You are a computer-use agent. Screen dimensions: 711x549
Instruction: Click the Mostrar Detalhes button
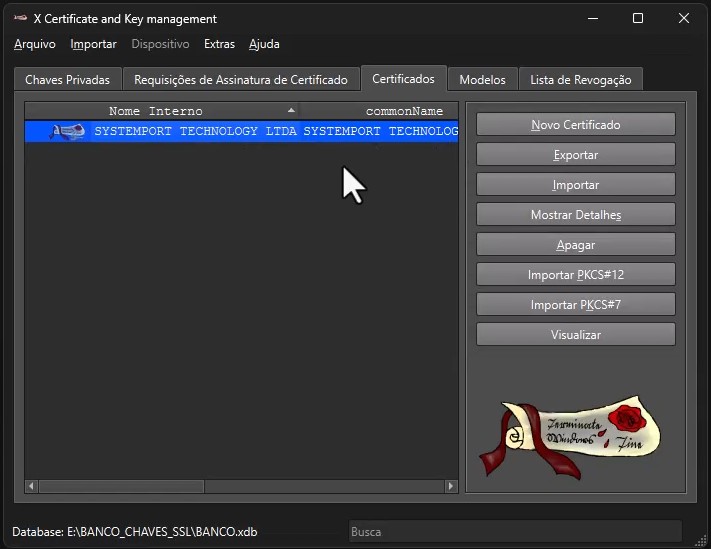pos(575,215)
